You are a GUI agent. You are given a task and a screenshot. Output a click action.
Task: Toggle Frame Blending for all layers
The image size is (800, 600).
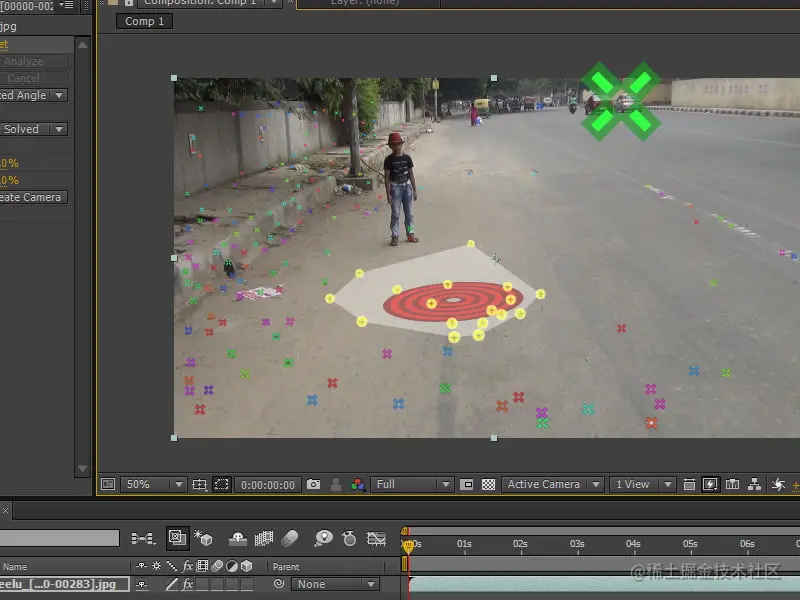[x=264, y=538]
